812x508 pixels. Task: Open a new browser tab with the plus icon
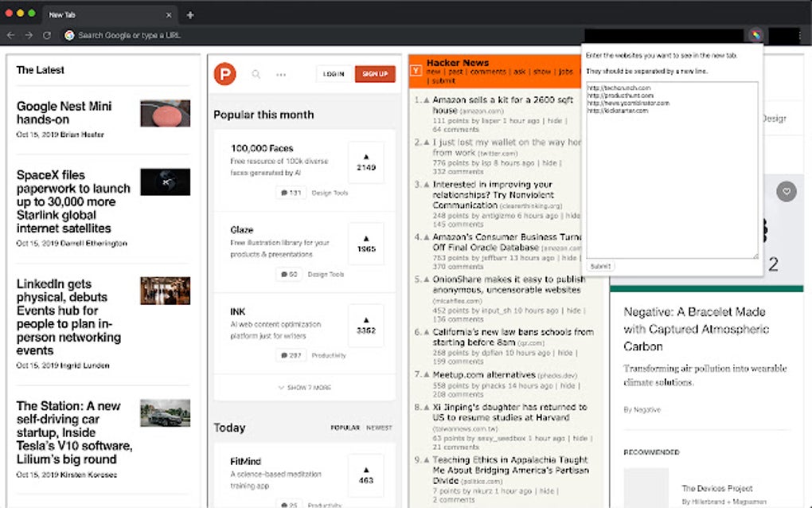tap(189, 14)
